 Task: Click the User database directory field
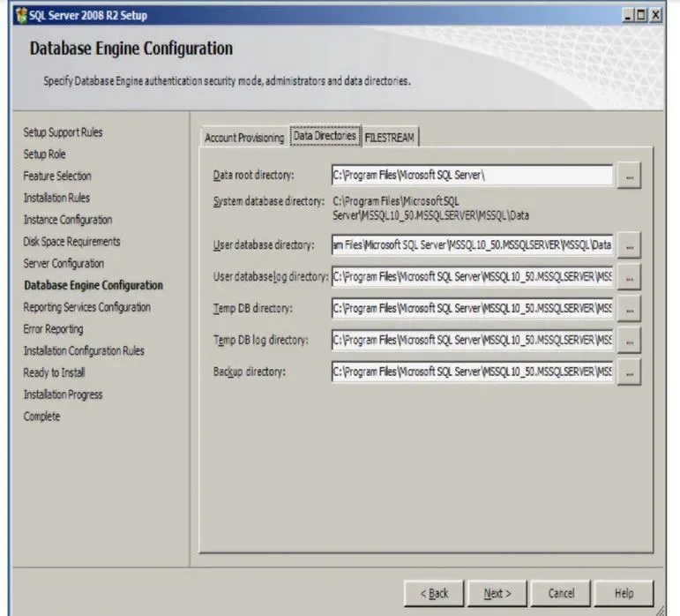[472, 245]
